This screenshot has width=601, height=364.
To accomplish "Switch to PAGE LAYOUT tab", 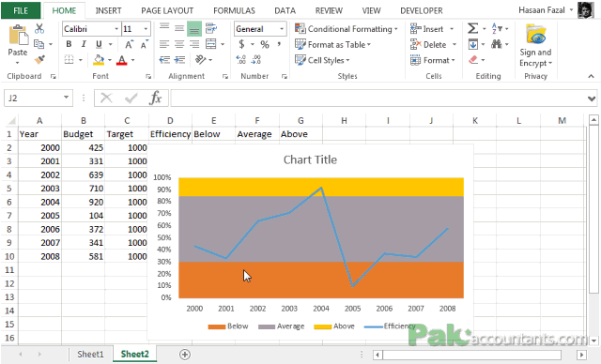I will (167, 10).
